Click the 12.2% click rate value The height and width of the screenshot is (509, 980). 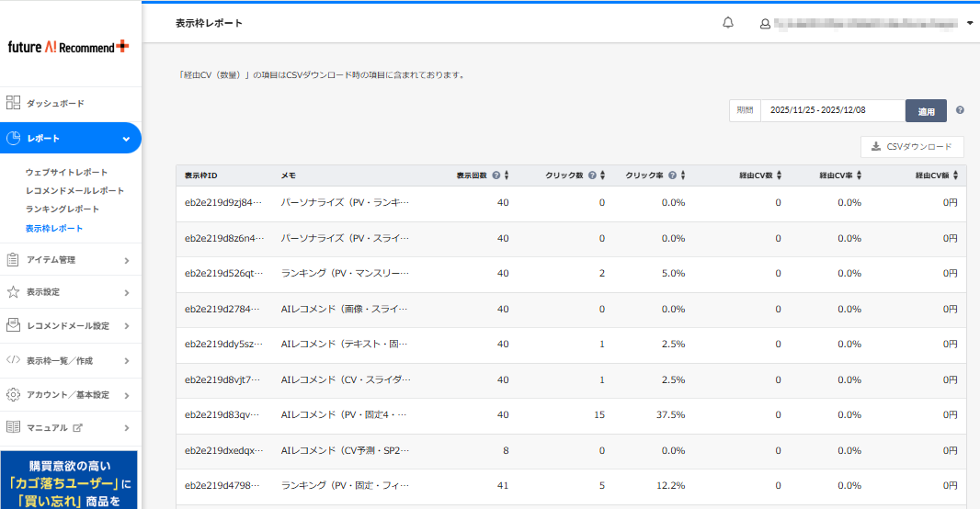670,485
